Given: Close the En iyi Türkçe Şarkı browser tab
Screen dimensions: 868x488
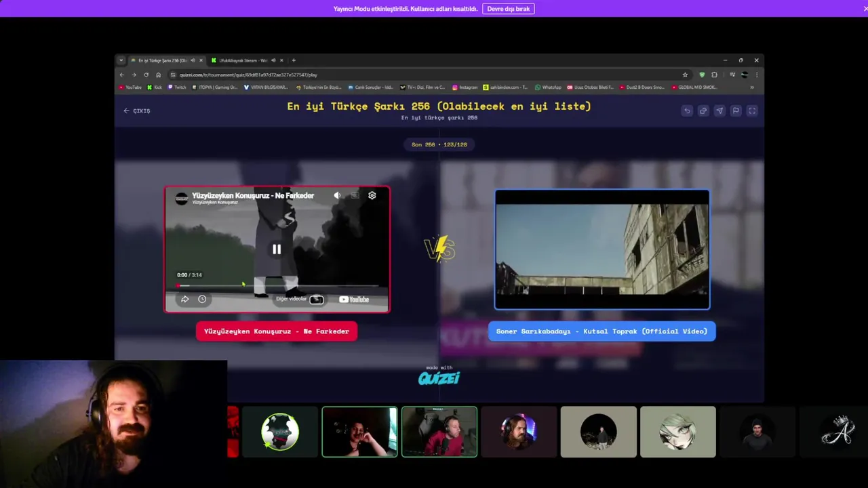Looking at the screenshot, I should (201, 60).
